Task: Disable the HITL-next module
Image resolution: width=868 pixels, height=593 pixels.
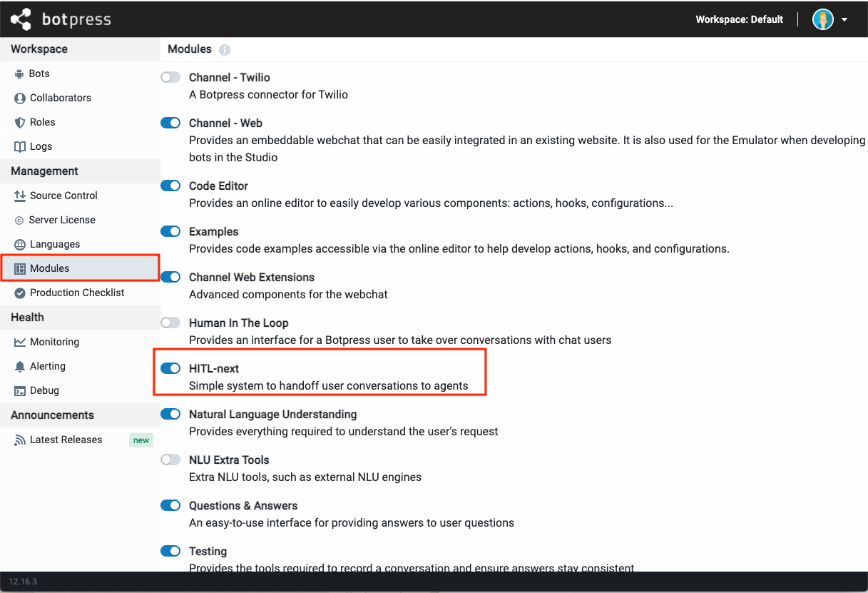Action: tap(170, 368)
